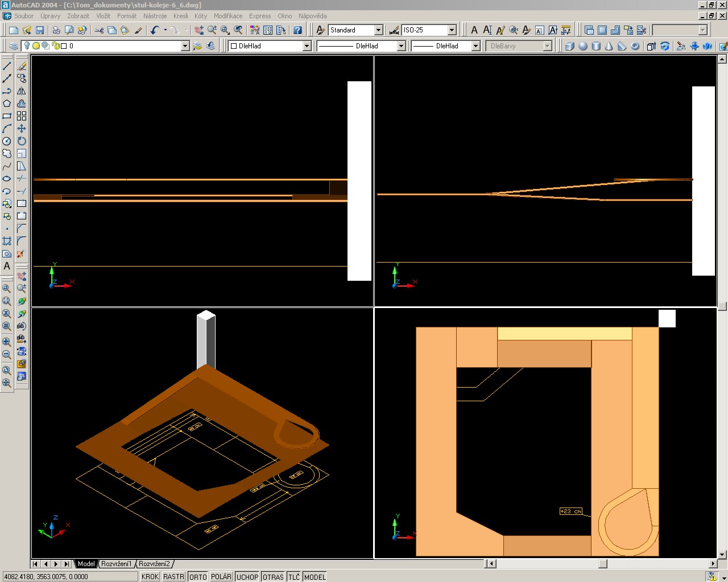Open the layer list dropdown
The width and height of the screenshot is (728, 582).
[185, 46]
